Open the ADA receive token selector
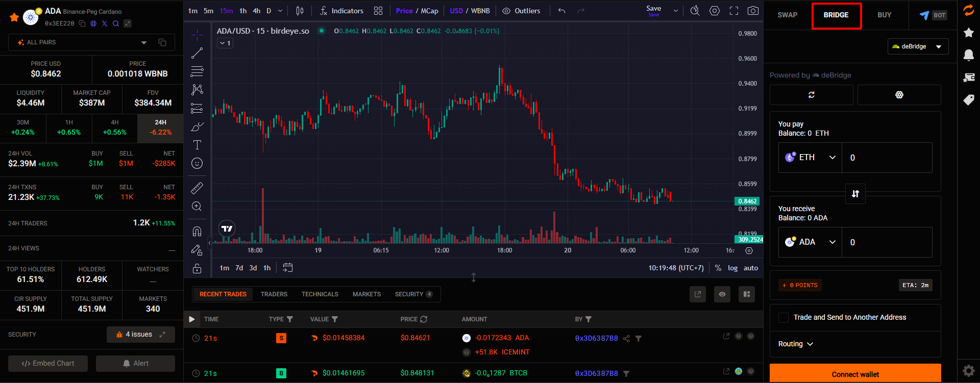The height and width of the screenshot is (383, 980). tap(811, 242)
